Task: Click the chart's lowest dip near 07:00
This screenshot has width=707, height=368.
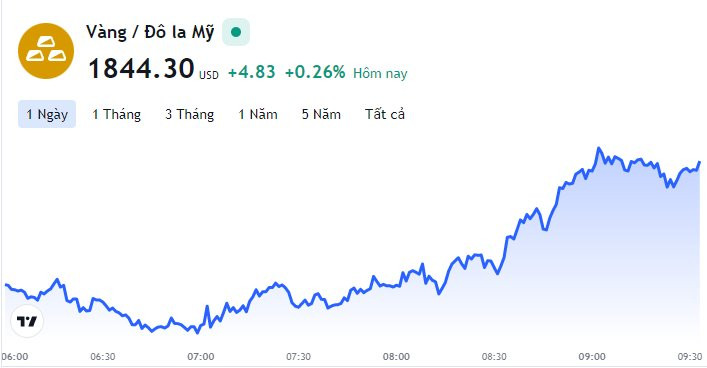Action: point(197,333)
